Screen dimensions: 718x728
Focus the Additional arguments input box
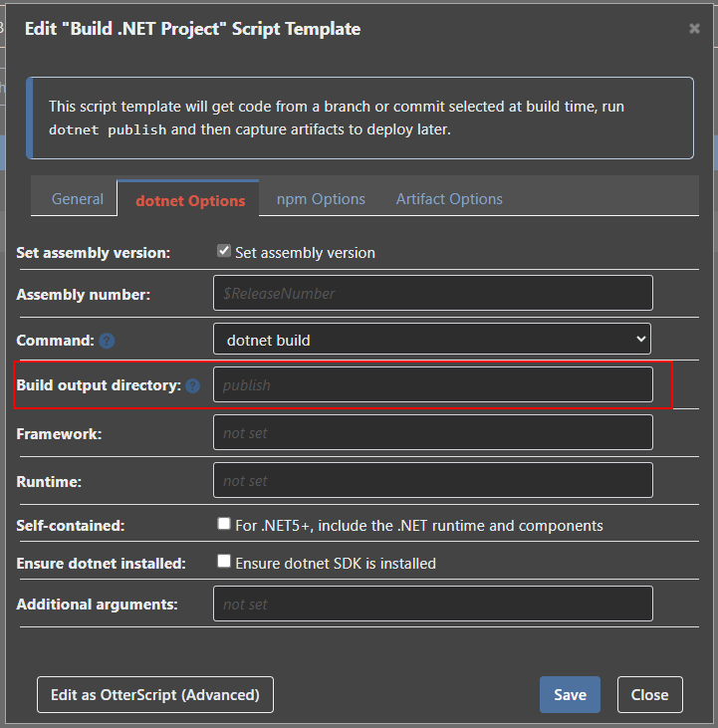point(432,605)
